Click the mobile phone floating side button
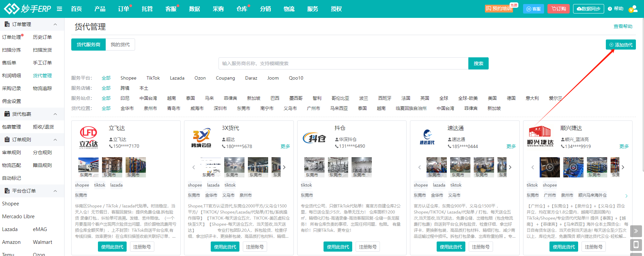Screen dimensions: 644x256 636,245
